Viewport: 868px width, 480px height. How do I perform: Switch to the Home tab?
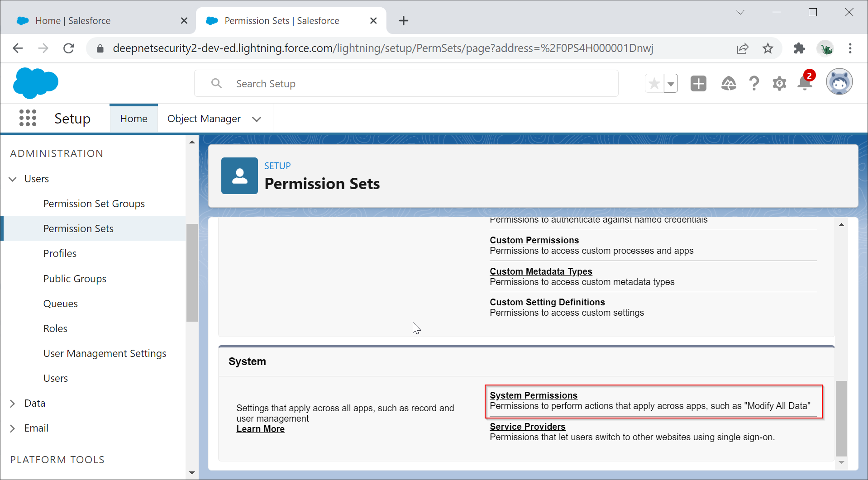134,119
